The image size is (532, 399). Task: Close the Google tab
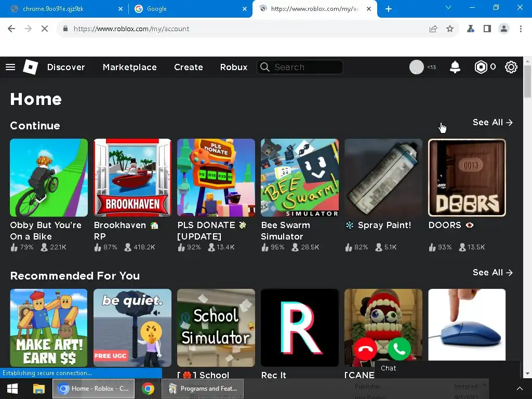pyautogui.click(x=245, y=9)
